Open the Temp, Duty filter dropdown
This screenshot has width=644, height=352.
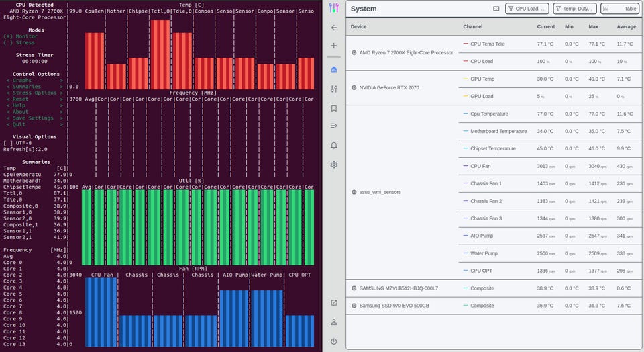(x=575, y=9)
